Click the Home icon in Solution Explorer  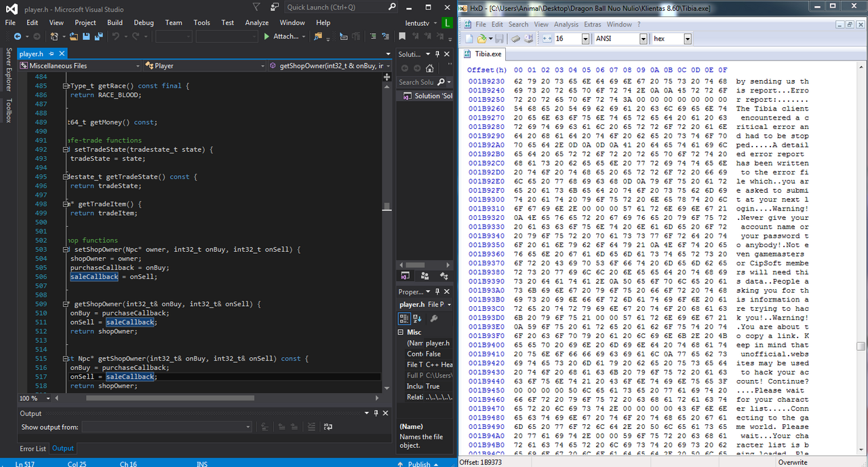[x=431, y=68]
